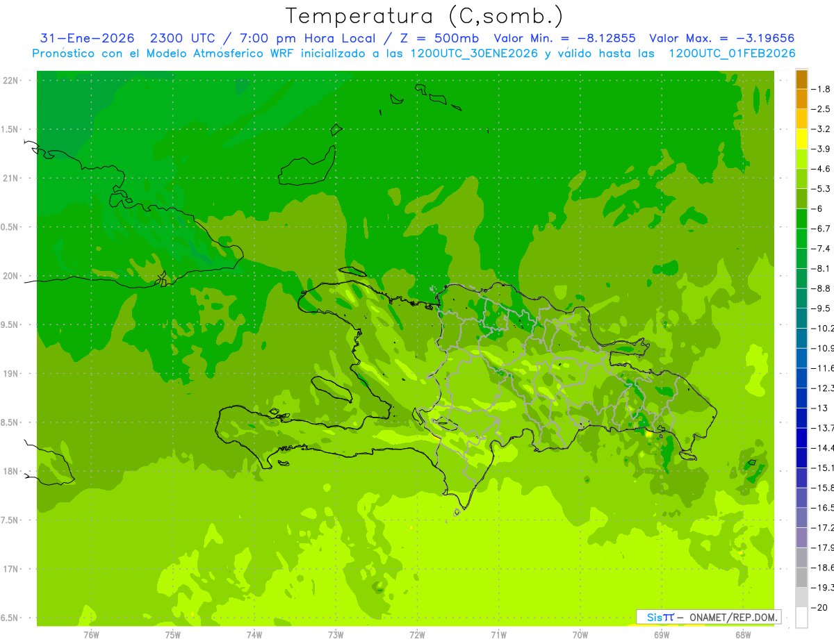The image size is (834, 644).
Task: Click the init time '1200UTC_30ENE2026'
Action: pos(475,53)
